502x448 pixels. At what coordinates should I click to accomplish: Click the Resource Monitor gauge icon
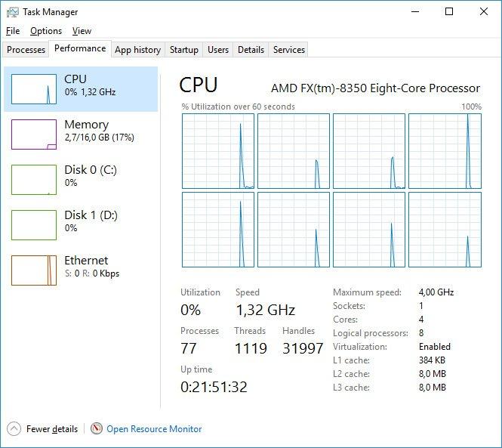point(97,428)
